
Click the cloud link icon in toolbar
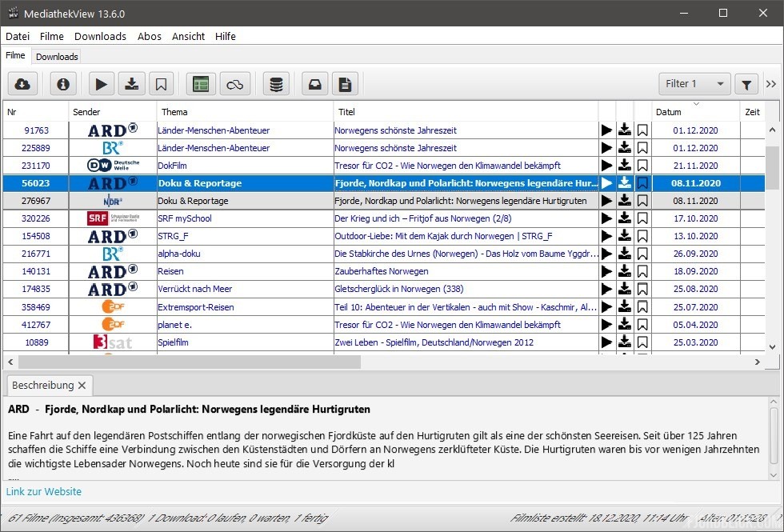tap(235, 84)
